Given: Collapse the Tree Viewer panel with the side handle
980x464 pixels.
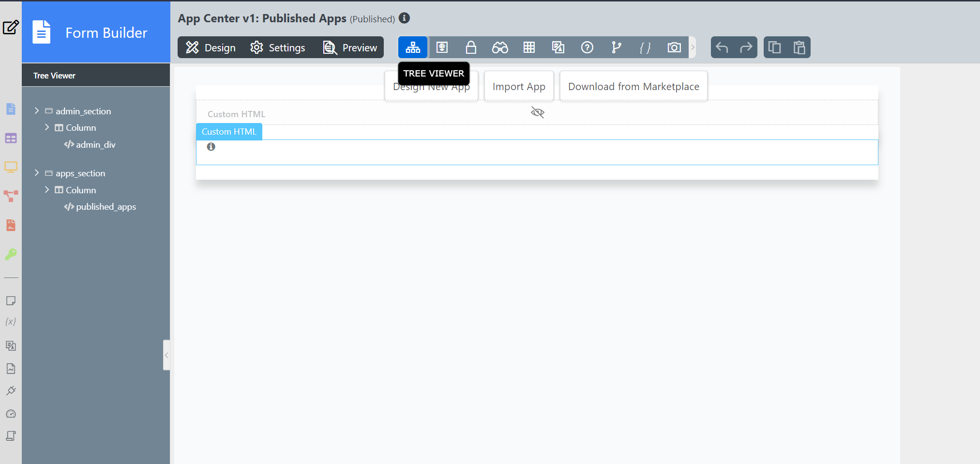Looking at the screenshot, I should coord(166,355).
